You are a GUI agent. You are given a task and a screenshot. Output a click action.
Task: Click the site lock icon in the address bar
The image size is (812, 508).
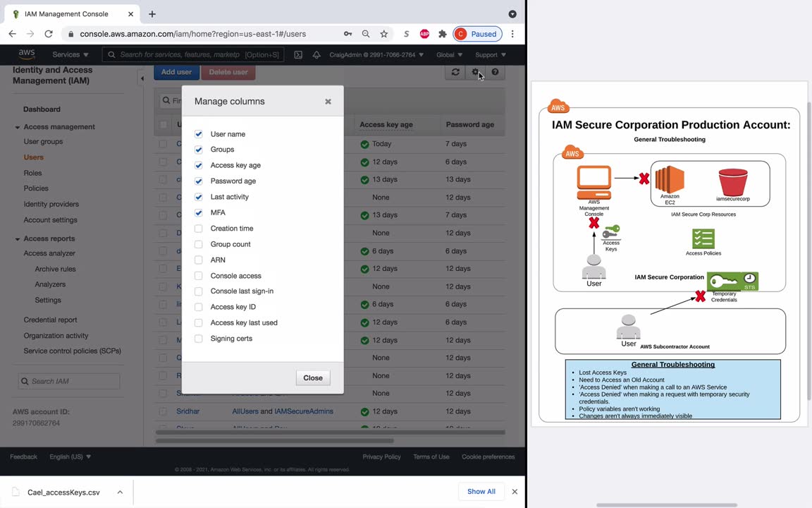(x=71, y=34)
